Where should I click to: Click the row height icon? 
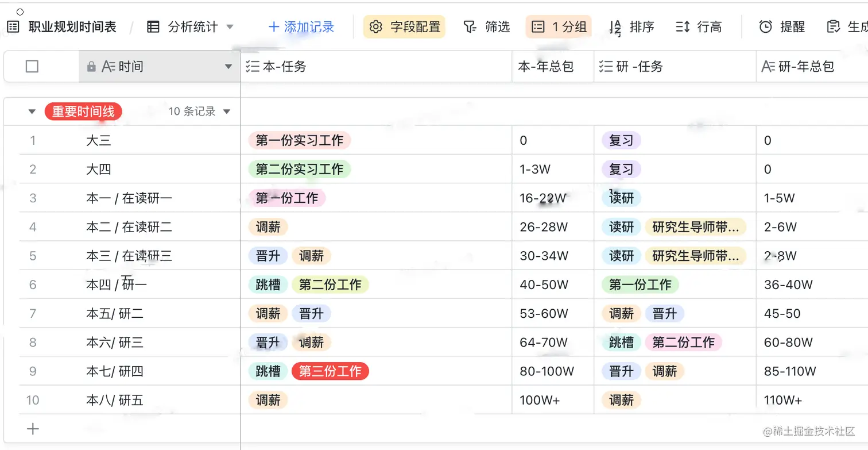tap(683, 27)
